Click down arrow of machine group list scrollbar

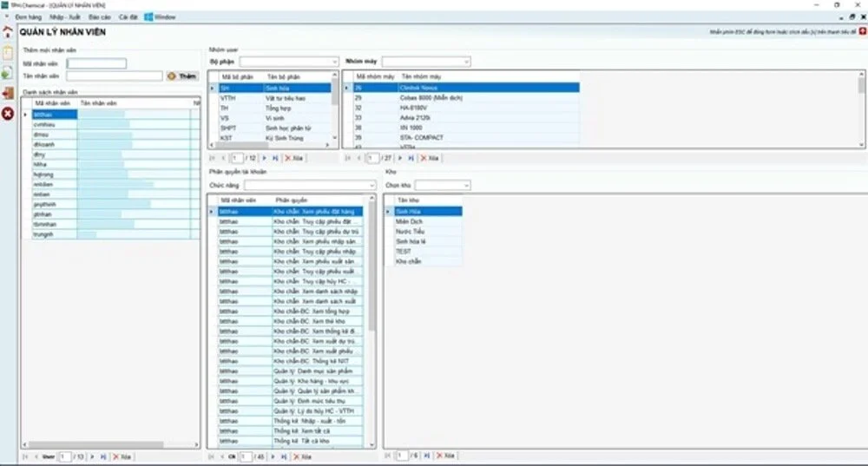861,145
